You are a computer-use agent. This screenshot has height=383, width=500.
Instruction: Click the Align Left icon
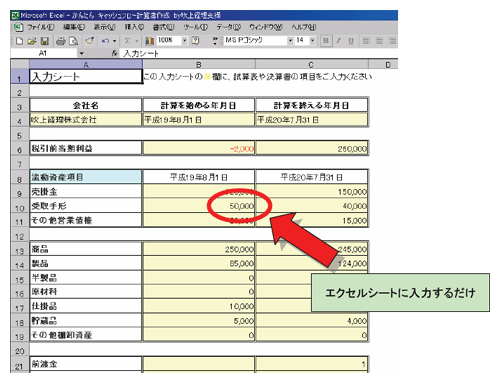[366, 41]
